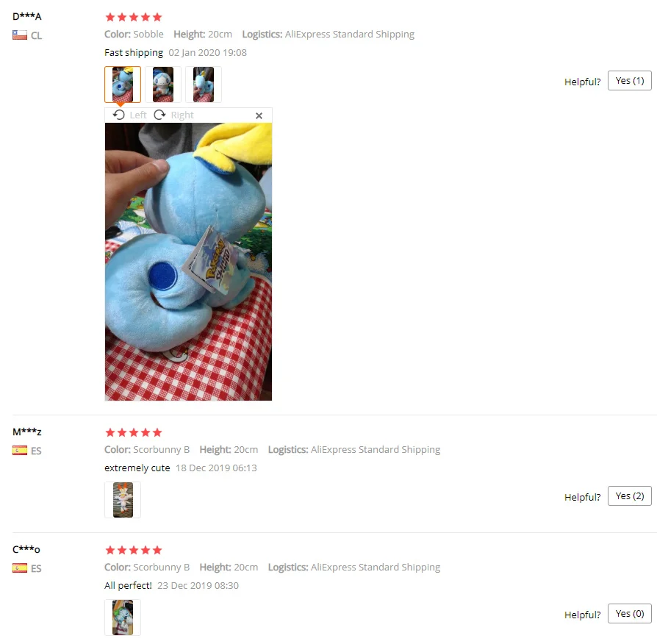Open M***z's Scorbunny photo thumbnail
This screenshot has width=657, height=644.
click(123, 500)
